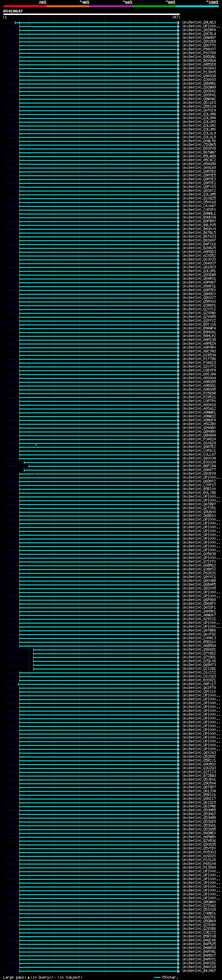Click the Large gaps legend text
This screenshot has width=222, height=980.
pos(15,977)
